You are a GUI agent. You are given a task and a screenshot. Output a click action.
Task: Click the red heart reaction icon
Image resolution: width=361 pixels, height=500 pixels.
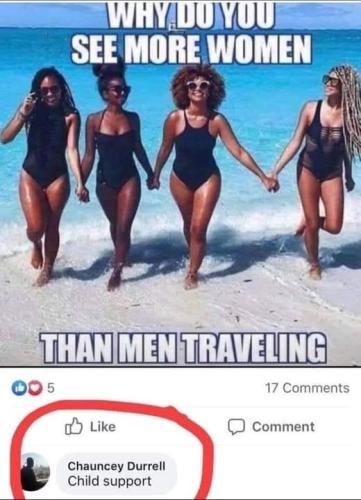33,388
